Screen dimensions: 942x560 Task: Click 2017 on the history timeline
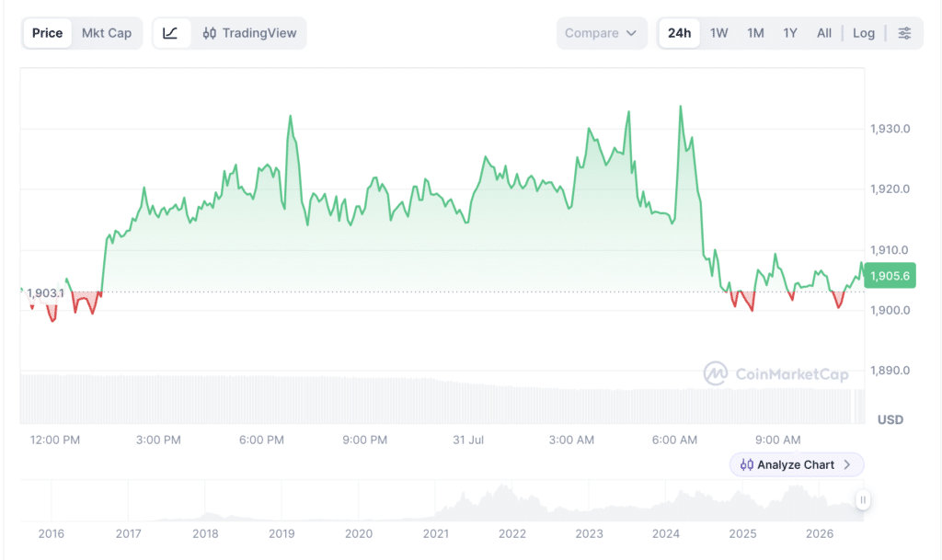click(128, 533)
